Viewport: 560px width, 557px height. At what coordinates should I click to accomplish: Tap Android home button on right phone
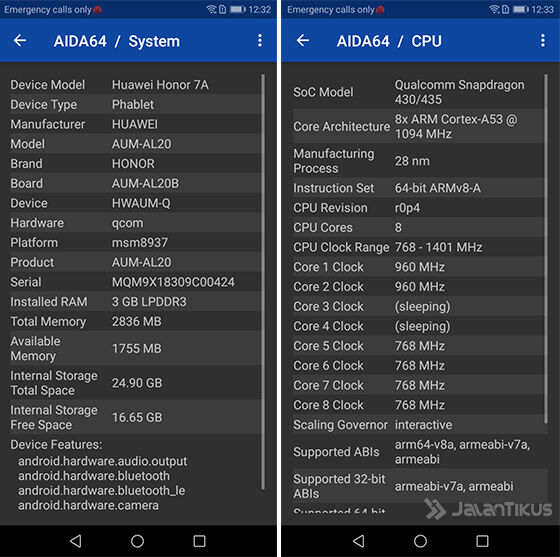[x=420, y=541]
